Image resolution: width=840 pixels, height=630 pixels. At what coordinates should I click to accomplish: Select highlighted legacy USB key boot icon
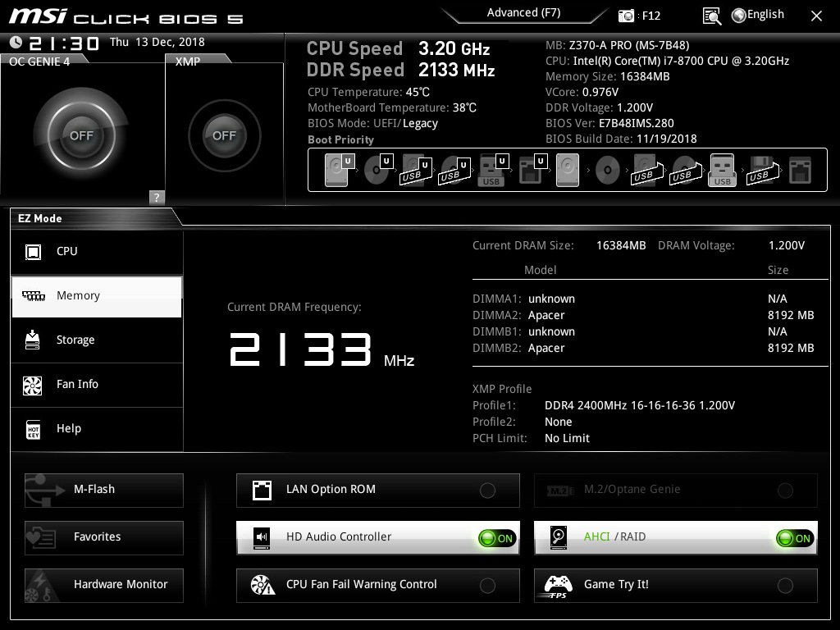point(722,171)
